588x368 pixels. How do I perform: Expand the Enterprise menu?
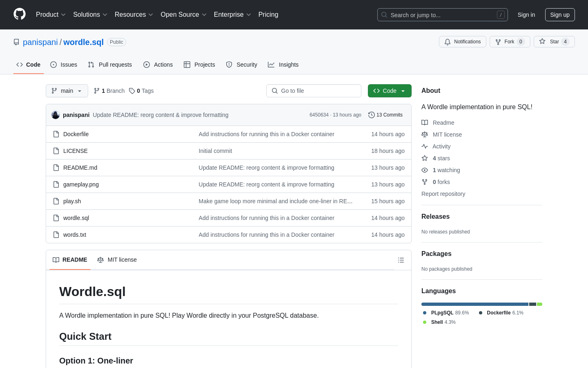232,15
